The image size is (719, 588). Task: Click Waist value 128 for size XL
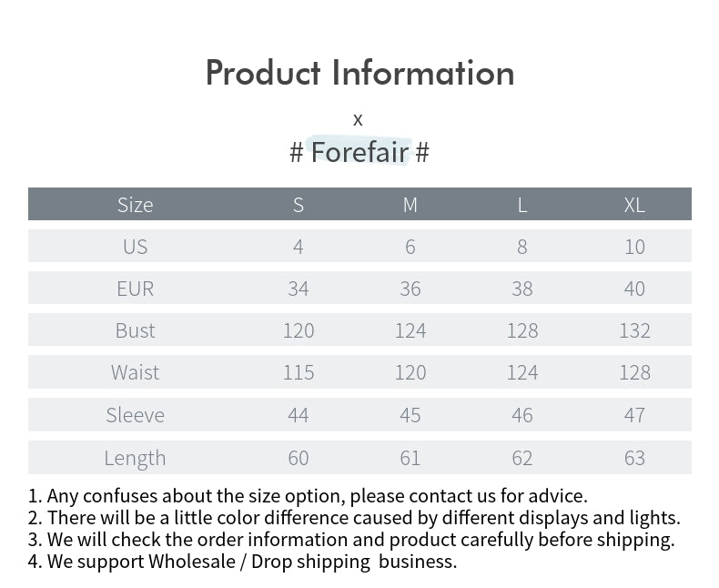pos(634,372)
